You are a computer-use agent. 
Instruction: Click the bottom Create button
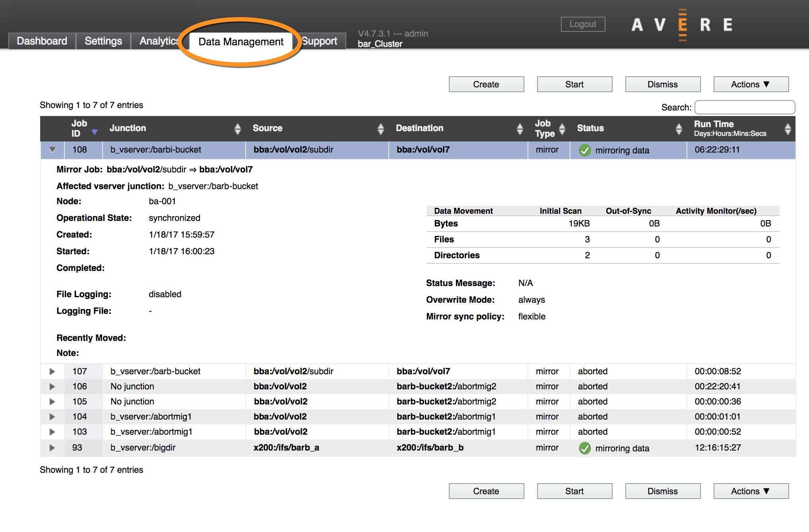486,491
